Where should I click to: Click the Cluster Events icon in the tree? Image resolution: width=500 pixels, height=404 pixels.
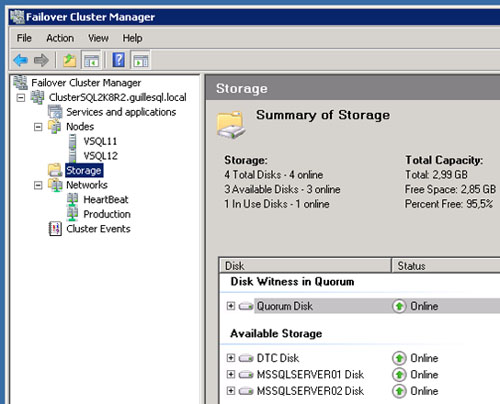[55, 229]
